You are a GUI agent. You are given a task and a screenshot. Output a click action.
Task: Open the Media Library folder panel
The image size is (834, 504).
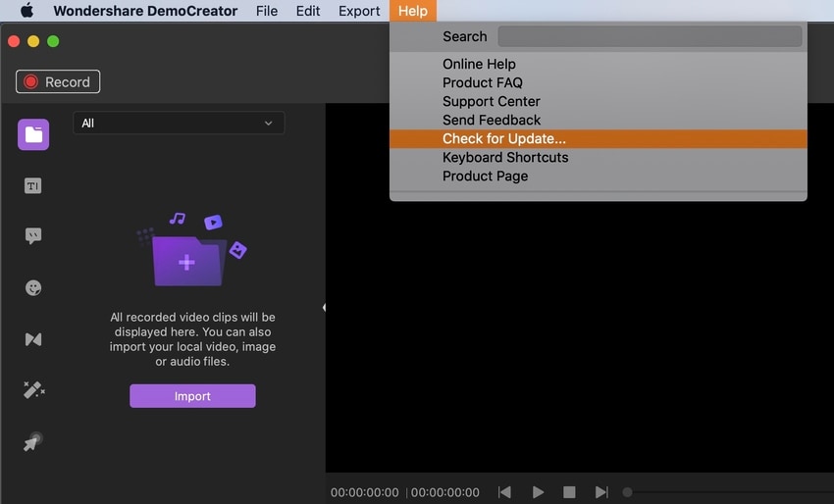(x=33, y=134)
